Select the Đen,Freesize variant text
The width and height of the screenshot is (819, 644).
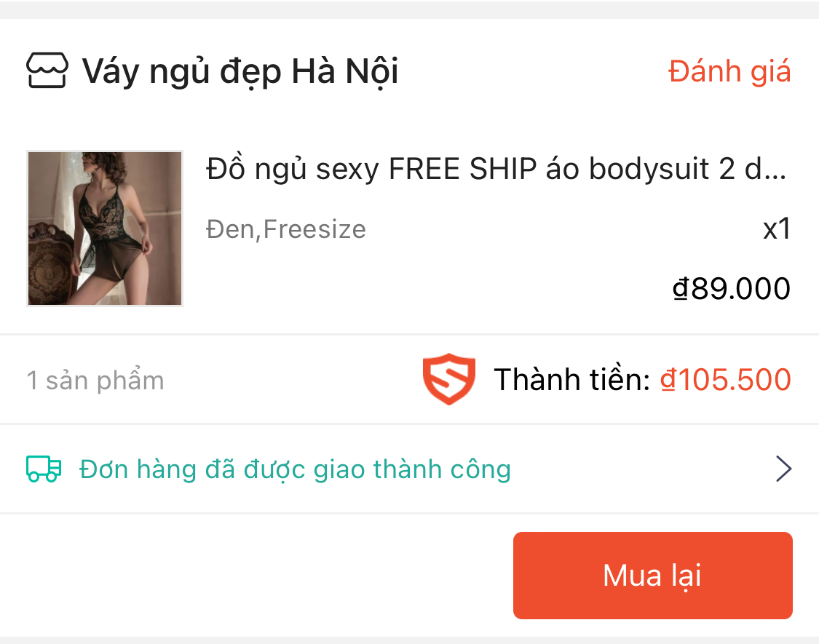285,228
